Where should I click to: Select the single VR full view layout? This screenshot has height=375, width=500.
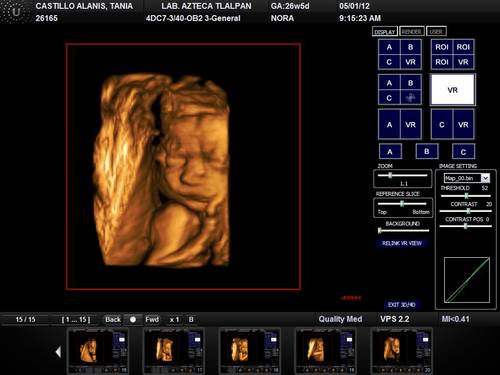click(x=453, y=90)
